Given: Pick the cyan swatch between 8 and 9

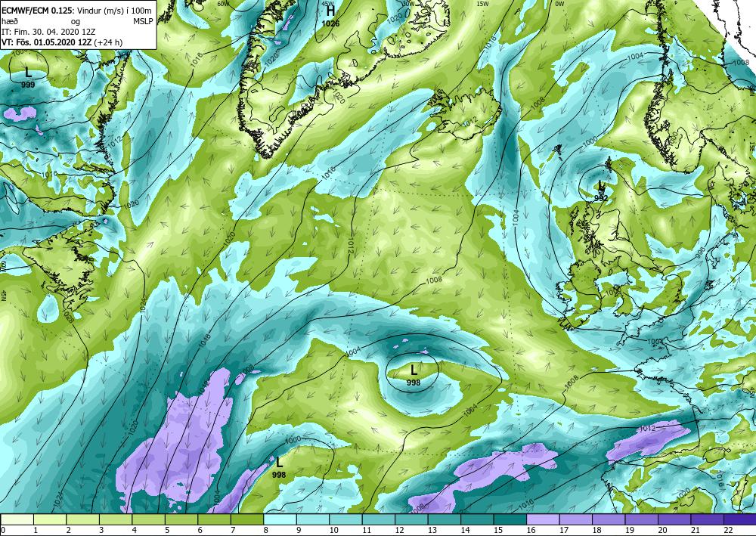Looking at the screenshot, I should point(280,519).
